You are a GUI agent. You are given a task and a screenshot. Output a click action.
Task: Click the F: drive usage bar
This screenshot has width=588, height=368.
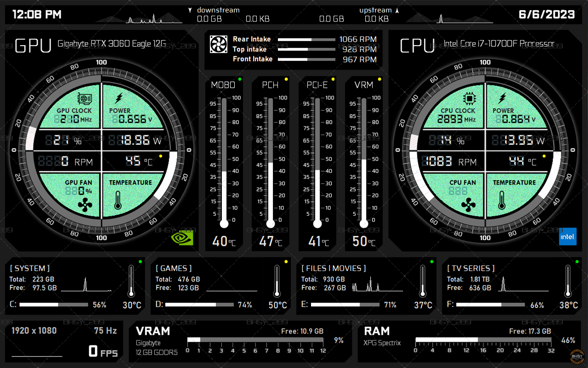(x=491, y=305)
